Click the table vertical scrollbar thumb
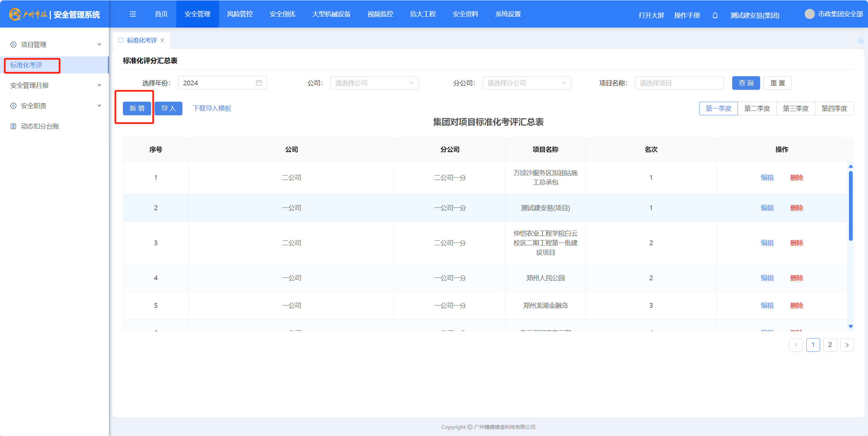This screenshot has height=436, width=868. coord(851,206)
